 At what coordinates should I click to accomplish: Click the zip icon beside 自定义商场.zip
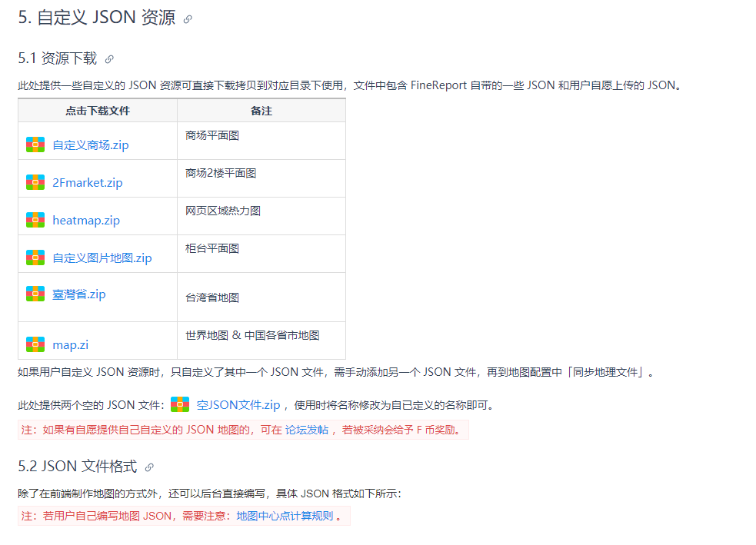[x=35, y=145]
